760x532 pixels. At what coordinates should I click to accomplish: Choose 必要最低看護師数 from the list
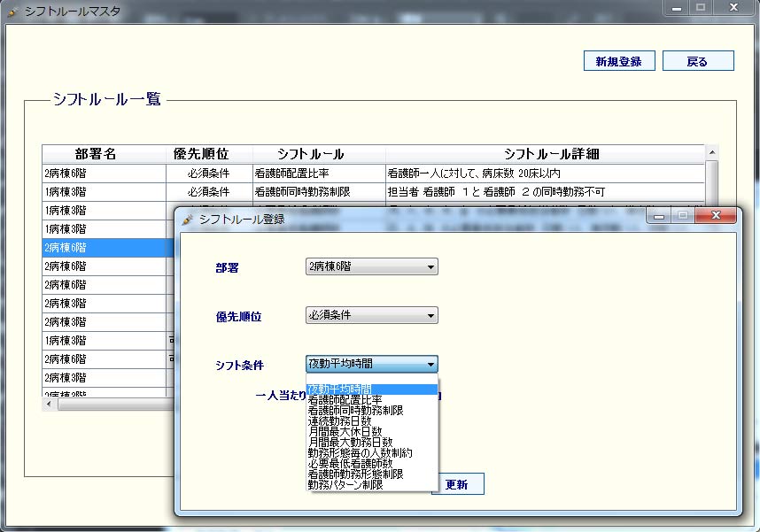(x=352, y=464)
